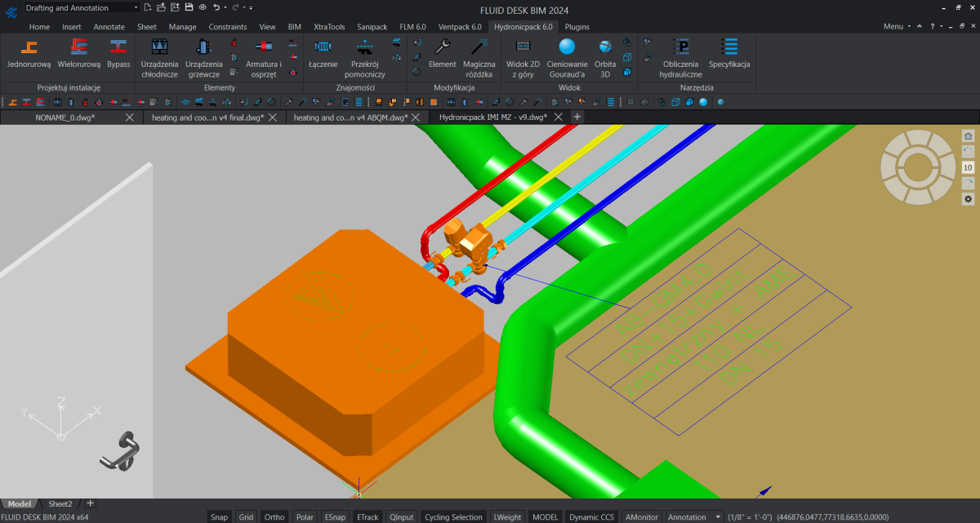Click the Cycling Selection button

pyautogui.click(x=453, y=516)
